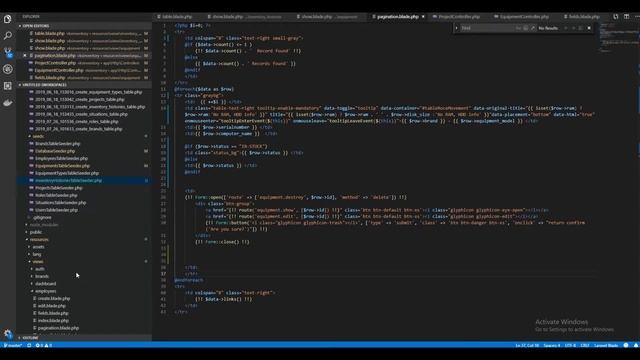
Task: Collapse the UNTITLED (WORKSPACE) section
Action: coord(84,85)
